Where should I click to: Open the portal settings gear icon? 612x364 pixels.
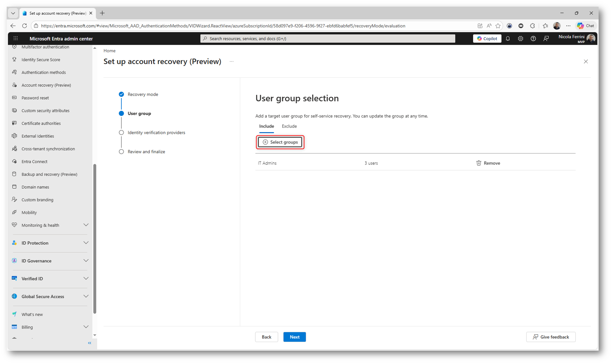tap(520, 38)
